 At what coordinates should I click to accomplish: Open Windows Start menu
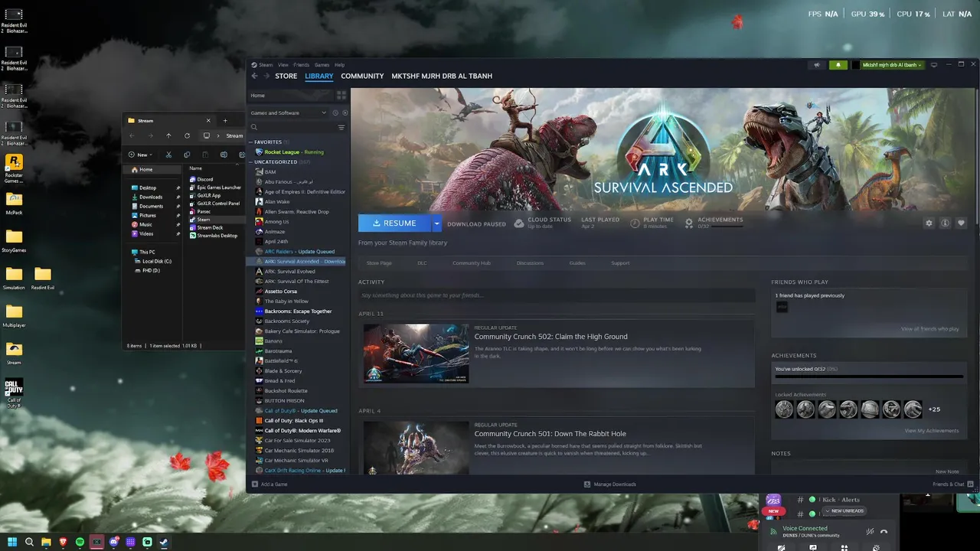pyautogui.click(x=12, y=542)
